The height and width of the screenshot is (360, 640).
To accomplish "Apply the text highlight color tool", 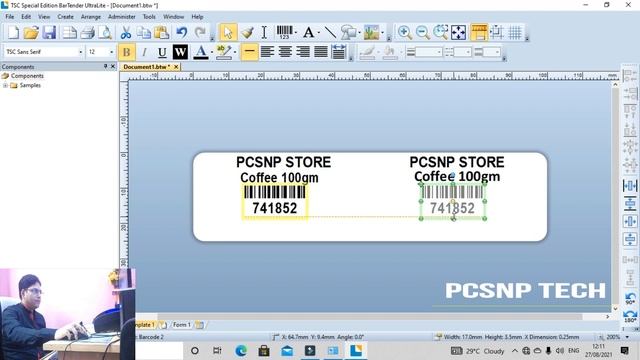I will (224, 52).
